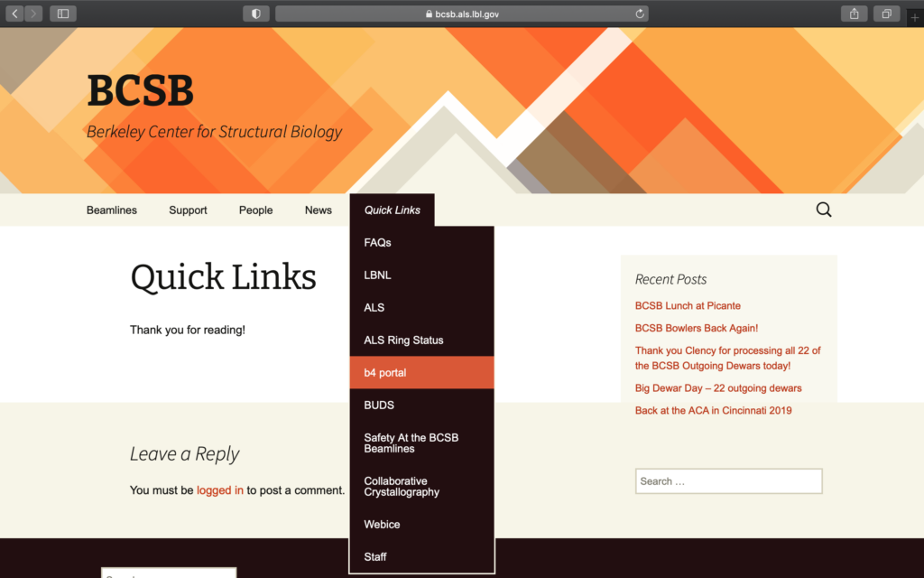Screen dimensions: 924x578
Task: Open the ALS Ring Status entry
Action: click(x=402, y=340)
